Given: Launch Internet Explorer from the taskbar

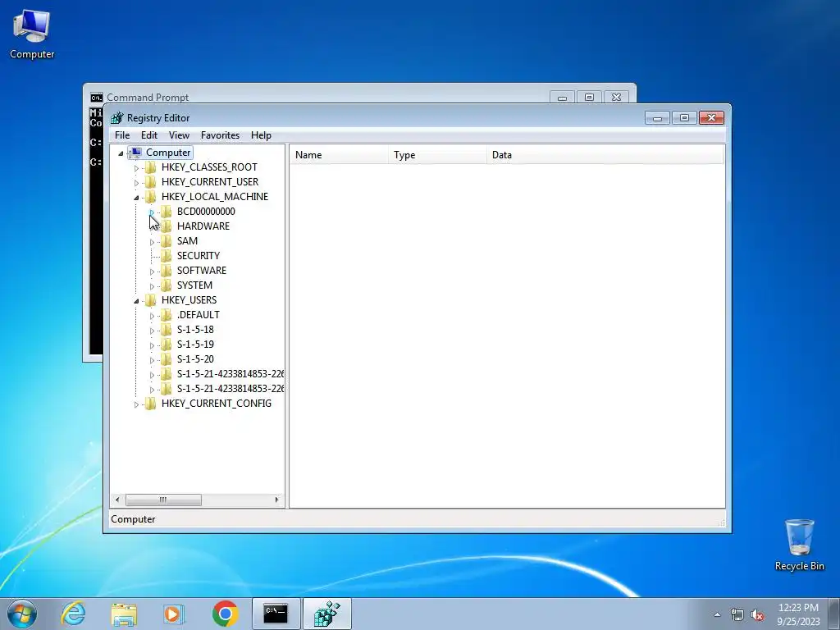Looking at the screenshot, I should point(73,614).
